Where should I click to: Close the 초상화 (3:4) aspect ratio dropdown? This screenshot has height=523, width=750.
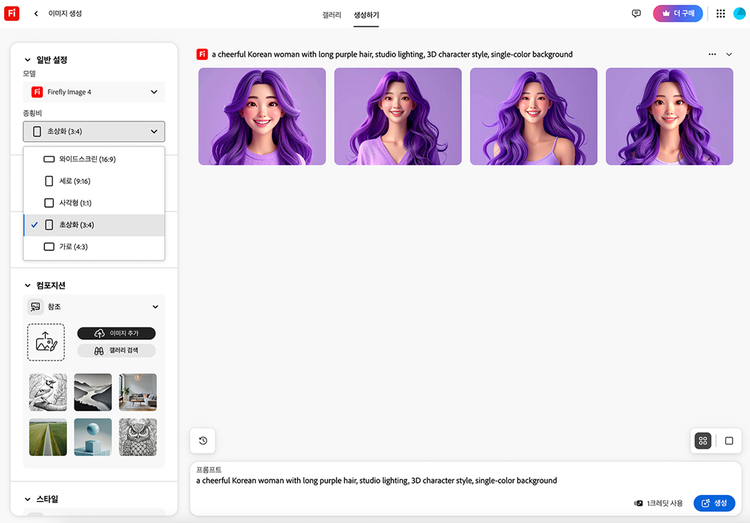[94, 132]
